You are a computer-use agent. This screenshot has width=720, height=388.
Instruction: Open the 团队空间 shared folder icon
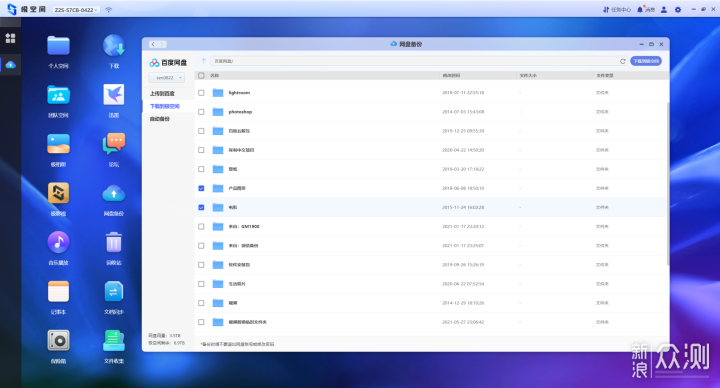58,95
